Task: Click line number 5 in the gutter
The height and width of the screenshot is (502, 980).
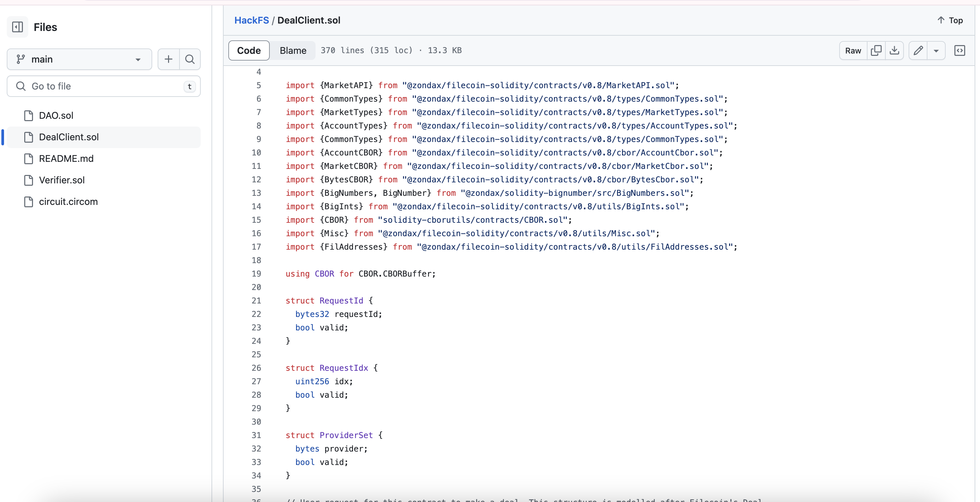Action: pyautogui.click(x=259, y=85)
